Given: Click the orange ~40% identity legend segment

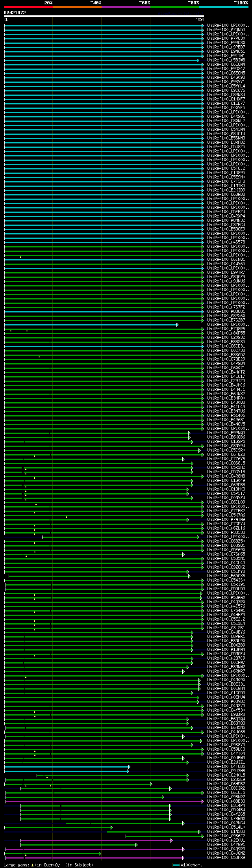Looking at the screenshot, I should click(77, 7).
